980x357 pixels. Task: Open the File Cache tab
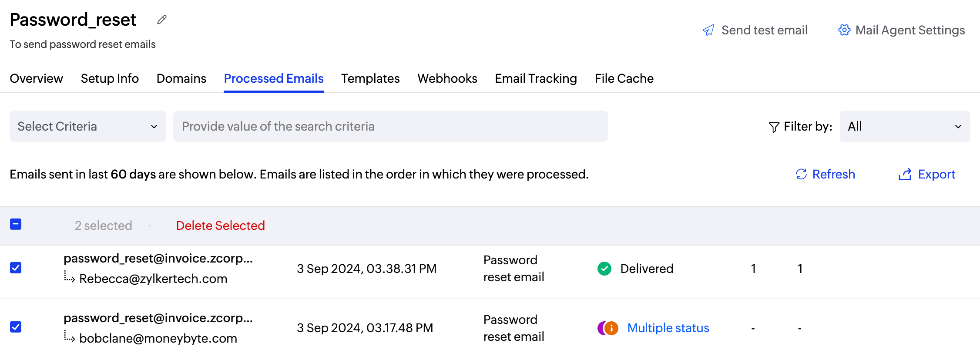[x=624, y=78]
